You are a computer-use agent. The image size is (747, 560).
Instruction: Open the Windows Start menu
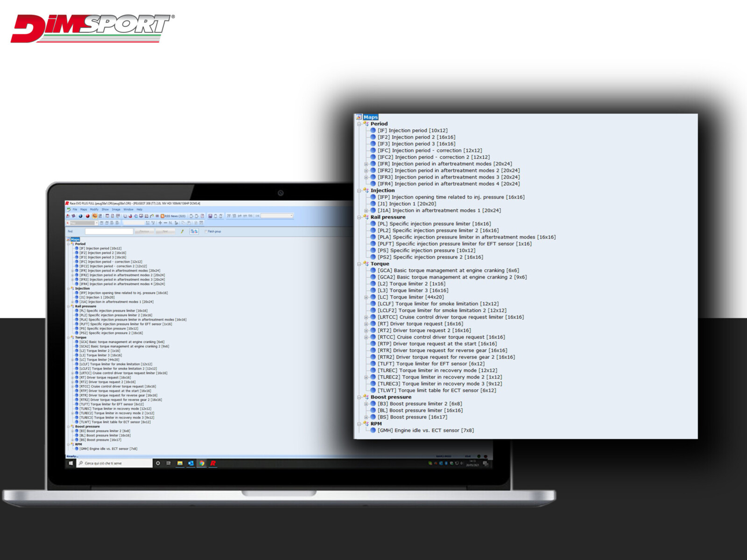click(x=71, y=463)
